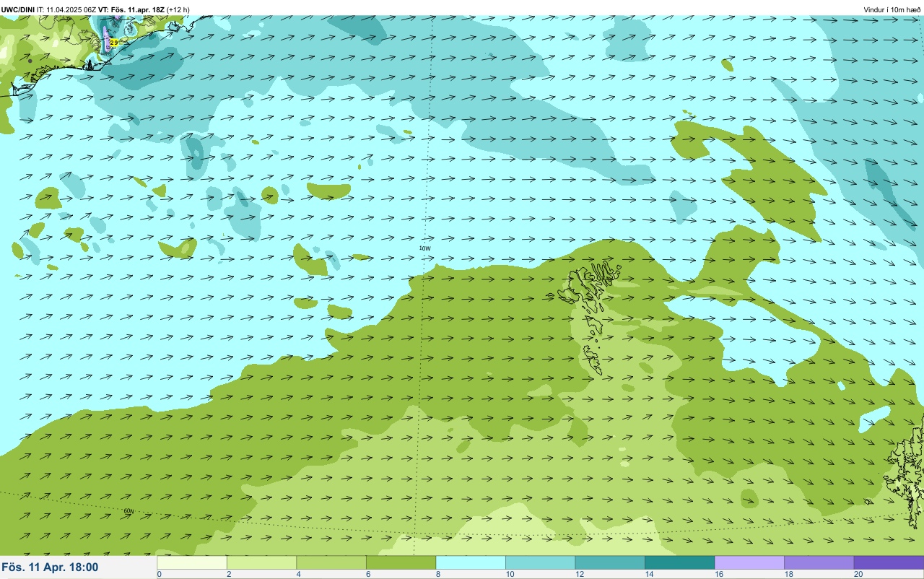Click the pale cyan 8–10 legend swatch

(471, 562)
